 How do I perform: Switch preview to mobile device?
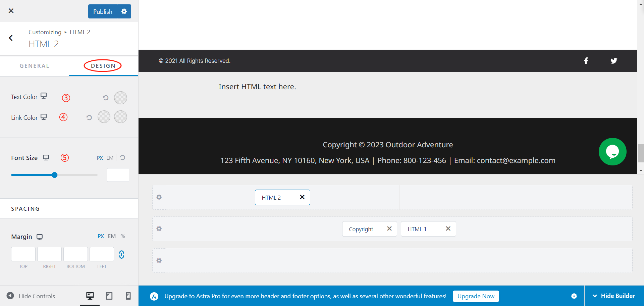pyautogui.click(x=128, y=296)
